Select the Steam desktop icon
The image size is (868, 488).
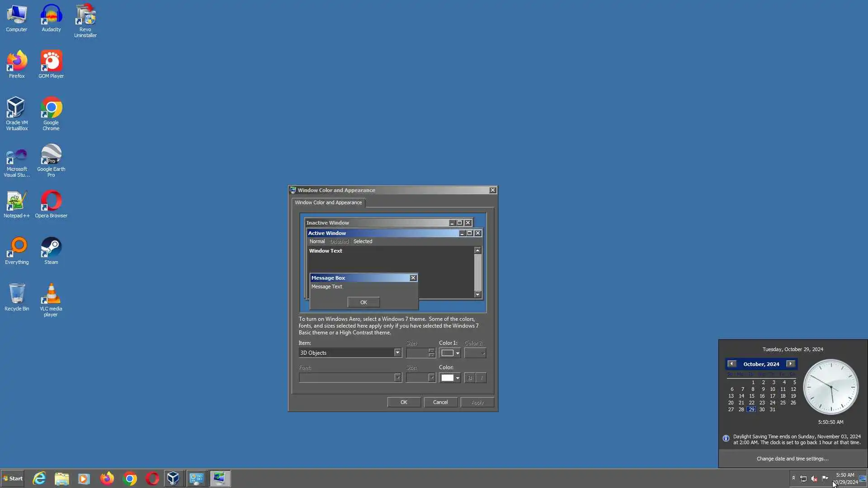pos(51,251)
